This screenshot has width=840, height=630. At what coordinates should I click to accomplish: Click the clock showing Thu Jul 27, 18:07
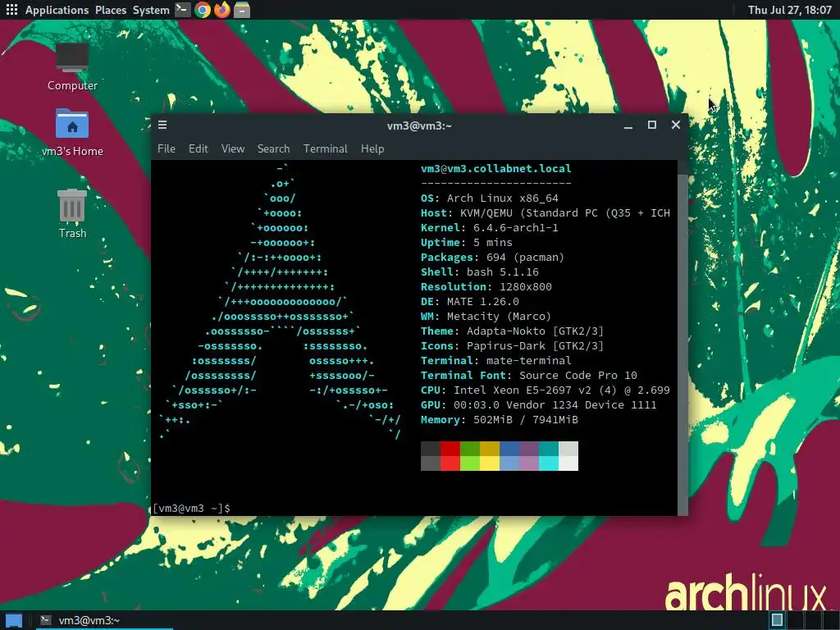coord(790,10)
